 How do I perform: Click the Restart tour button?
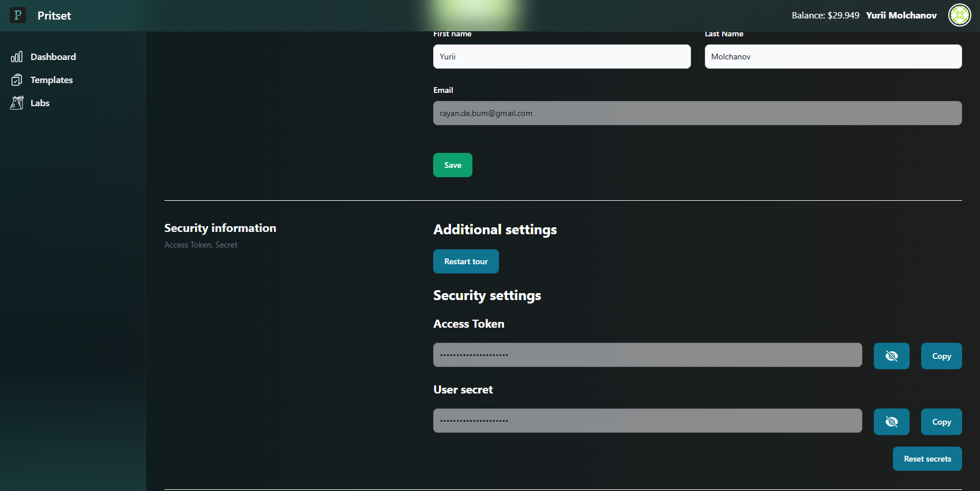click(465, 261)
